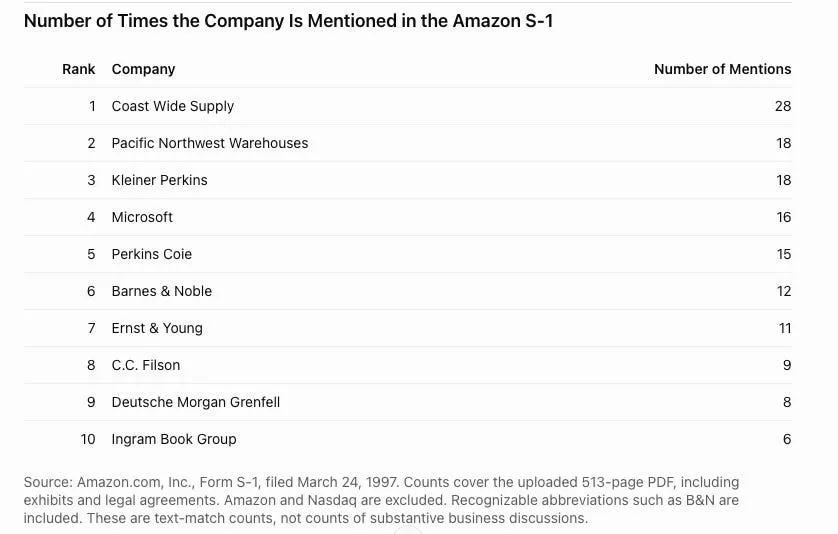This screenshot has width=838, height=534.
Task: Select the Ingram Book Group row
Action: [x=408, y=439]
